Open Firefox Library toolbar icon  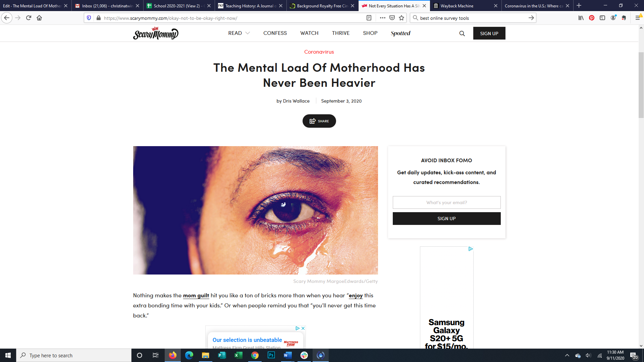click(x=581, y=18)
